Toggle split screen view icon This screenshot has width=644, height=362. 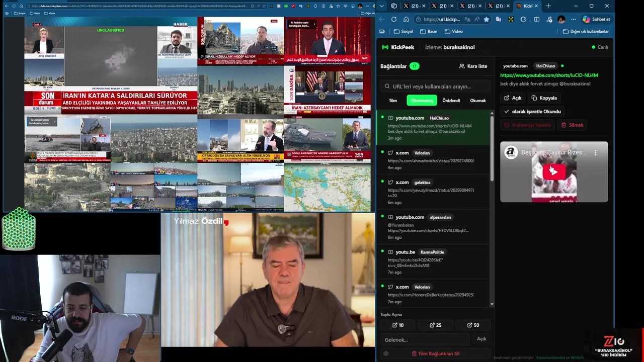[x=536, y=19]
